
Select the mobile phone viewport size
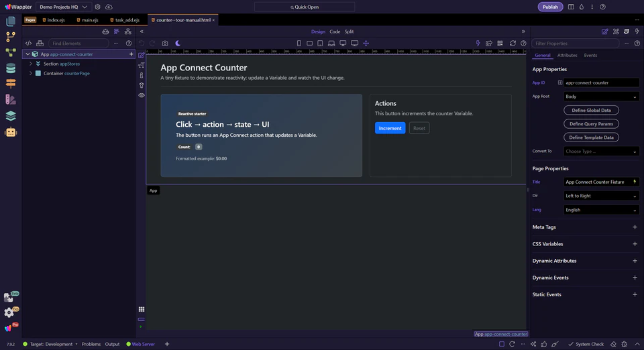click(299, 43)
